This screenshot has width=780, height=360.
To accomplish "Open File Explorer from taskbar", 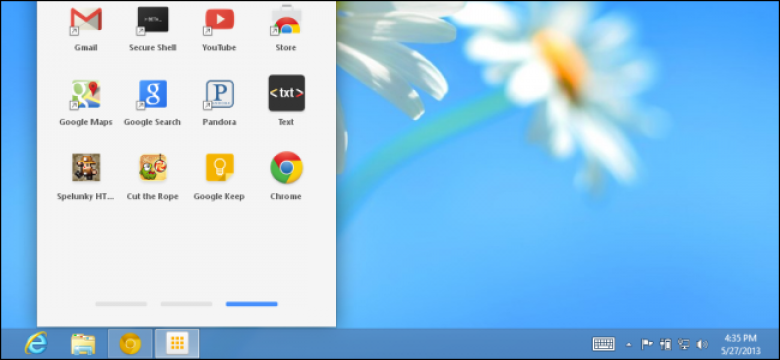I will coord(83,344).
